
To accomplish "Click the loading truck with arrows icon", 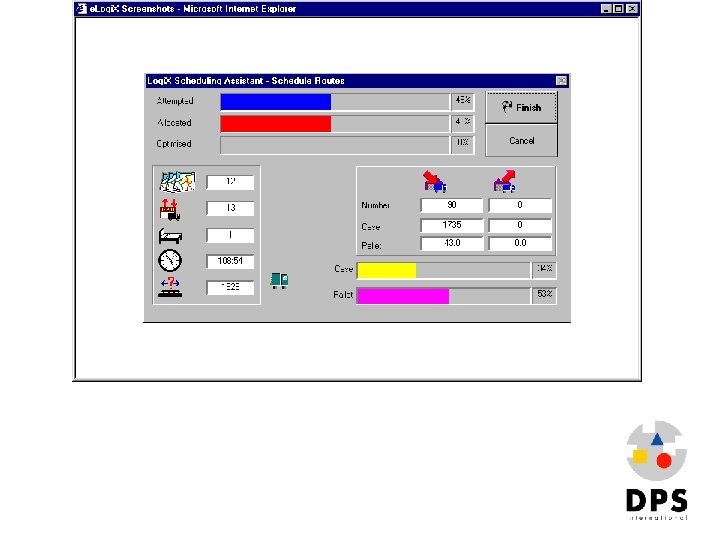I will point(169,209).
